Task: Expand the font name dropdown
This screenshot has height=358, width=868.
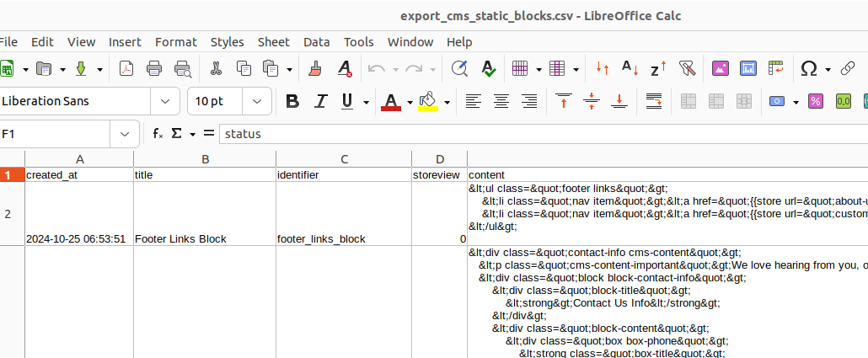Action: (164, 102)
